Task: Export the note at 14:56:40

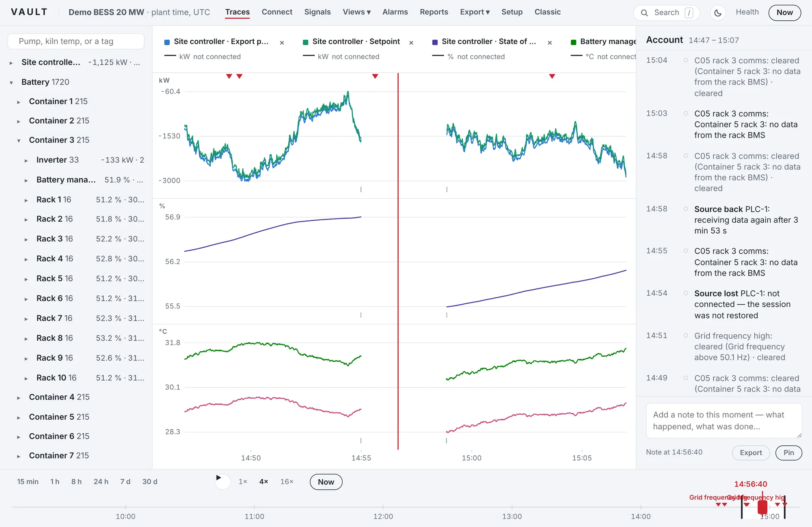Action: pyautogui.click(x=751, y=453)
